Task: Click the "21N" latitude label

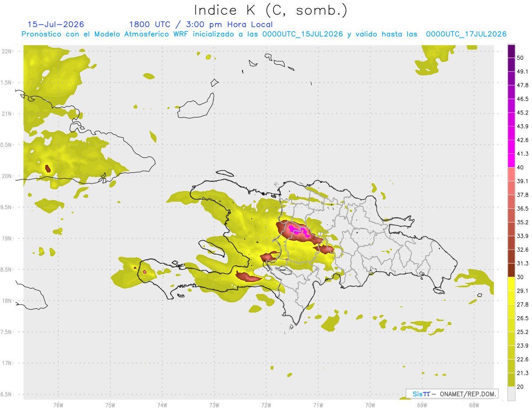Action: 7,114
